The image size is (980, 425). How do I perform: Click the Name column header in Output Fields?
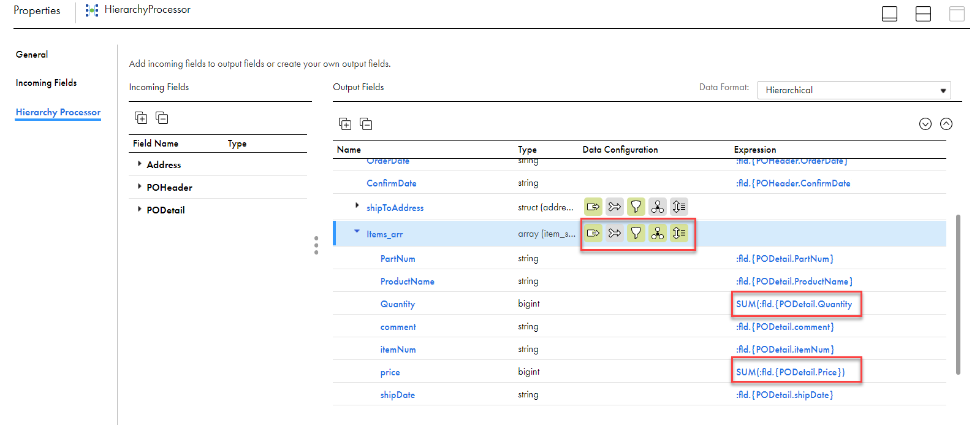point(349,150)
